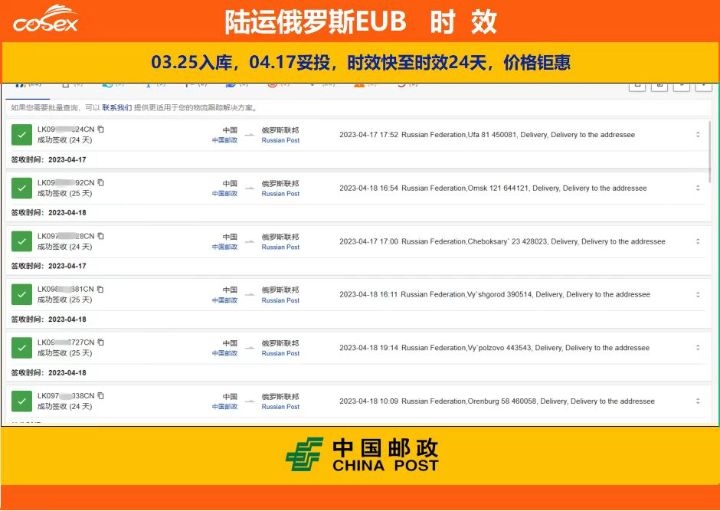Click the Orenburg 58 460058 delivery event text
This screenshot has width=720, height=511.
(497, 401)
